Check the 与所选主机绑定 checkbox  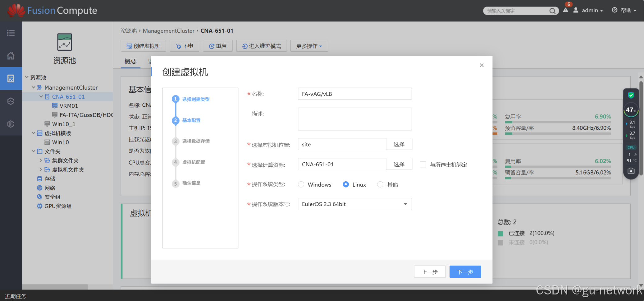click(423, 164)
